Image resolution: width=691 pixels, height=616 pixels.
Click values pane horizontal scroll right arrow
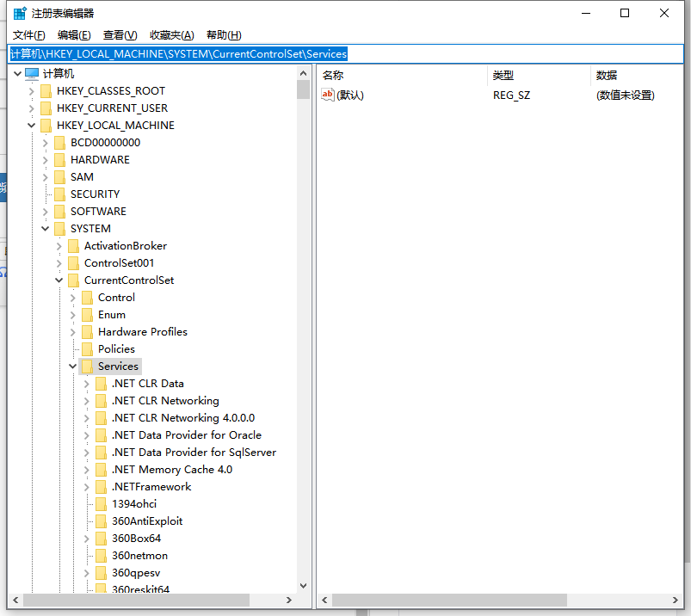pos(676,601)
